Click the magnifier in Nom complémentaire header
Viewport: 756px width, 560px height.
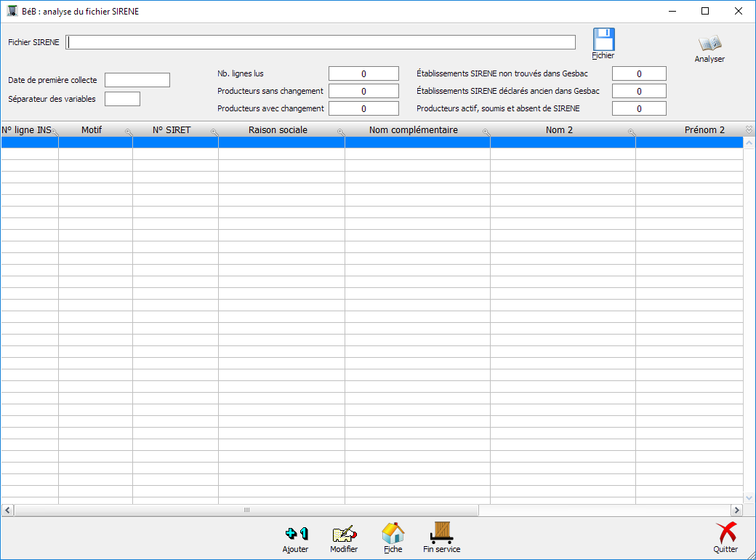pyautogui.click(x=486, y=132)
